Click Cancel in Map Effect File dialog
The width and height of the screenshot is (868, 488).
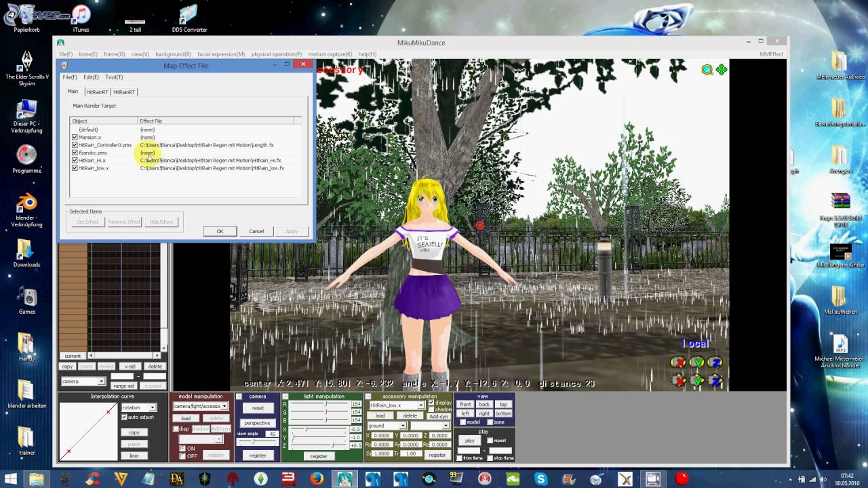[256, 231]
